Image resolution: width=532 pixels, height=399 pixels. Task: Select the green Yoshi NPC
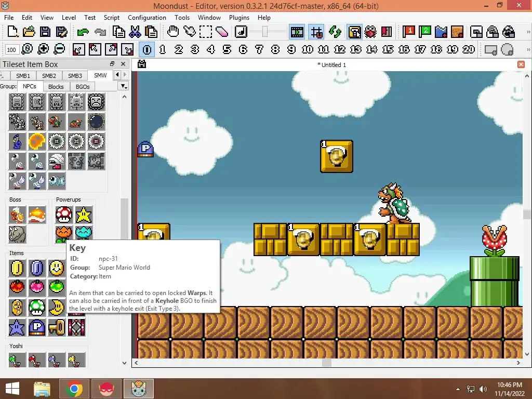pyautogui.click(x=17, y=360)
